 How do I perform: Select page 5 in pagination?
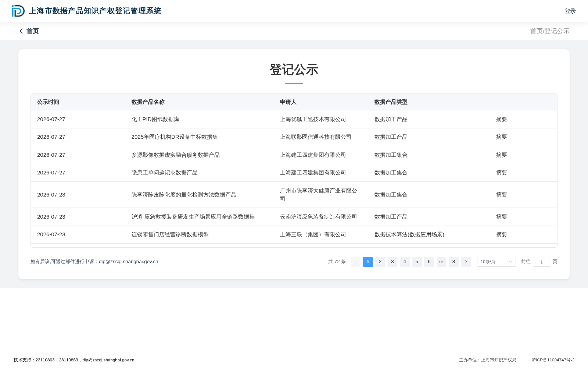pyautogui.click(x=417, y=262)
